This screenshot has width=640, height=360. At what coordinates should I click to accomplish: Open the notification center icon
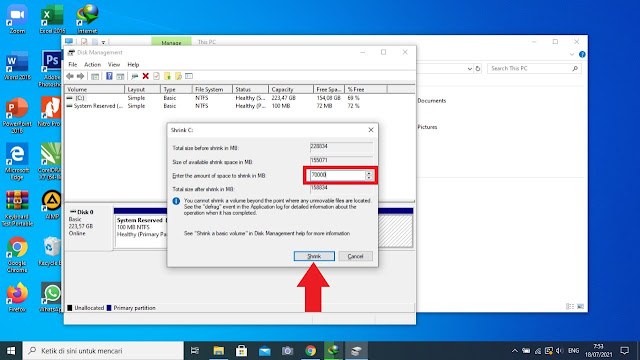tap(624, 351)
